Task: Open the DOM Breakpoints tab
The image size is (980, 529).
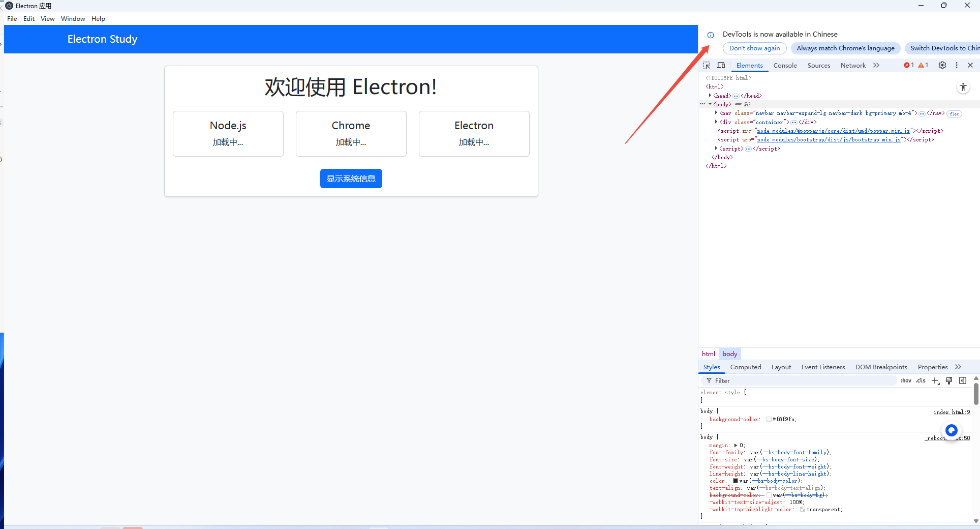Action: 881,367
